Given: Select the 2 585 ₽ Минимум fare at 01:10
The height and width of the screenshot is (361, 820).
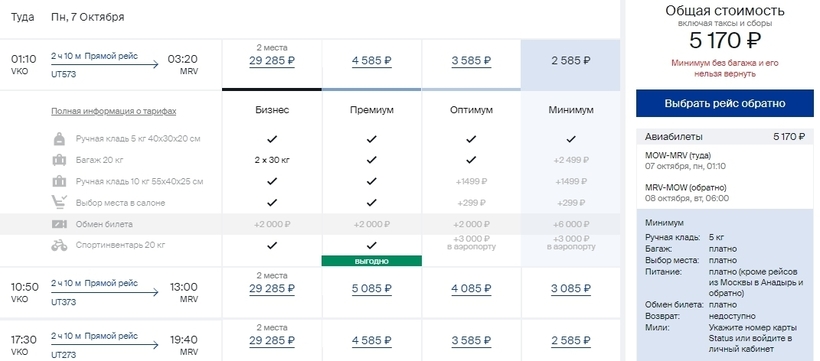Looking at the screenshot, I should click(571, 61).
